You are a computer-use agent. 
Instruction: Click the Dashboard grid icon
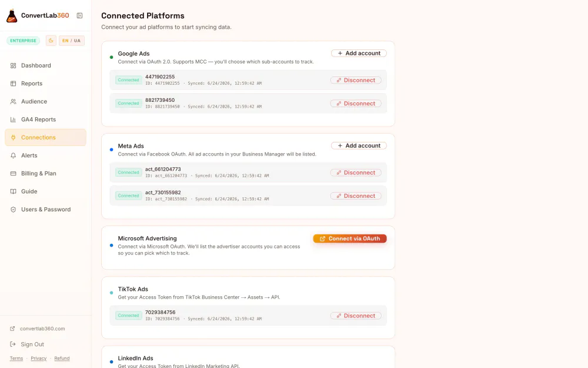point(13,65)
